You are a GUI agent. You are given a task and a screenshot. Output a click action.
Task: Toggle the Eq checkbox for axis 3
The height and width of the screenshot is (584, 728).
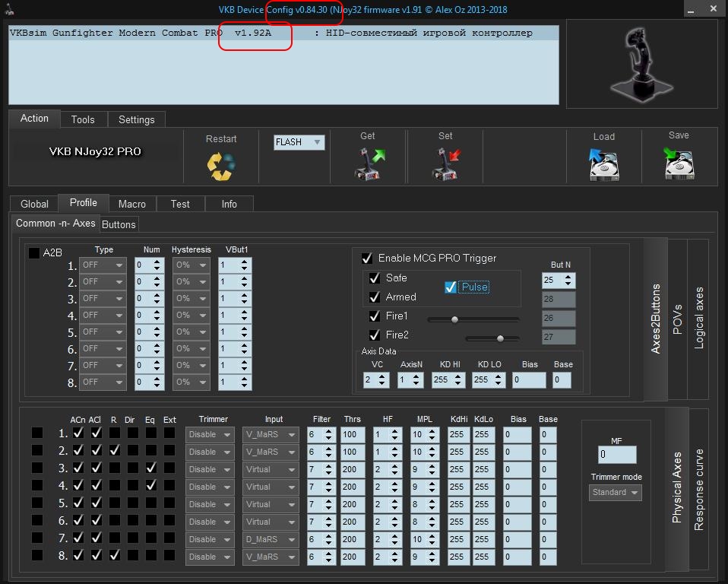151,468
